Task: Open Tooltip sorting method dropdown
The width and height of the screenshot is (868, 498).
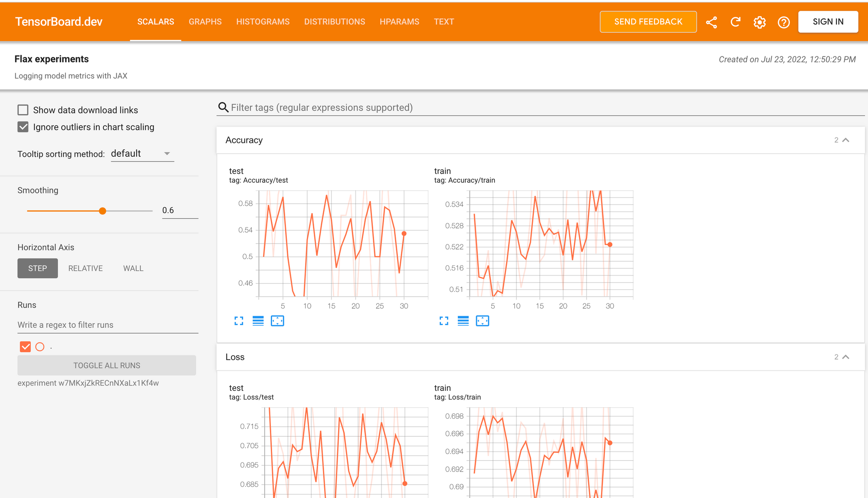Action: click(142, 154)
